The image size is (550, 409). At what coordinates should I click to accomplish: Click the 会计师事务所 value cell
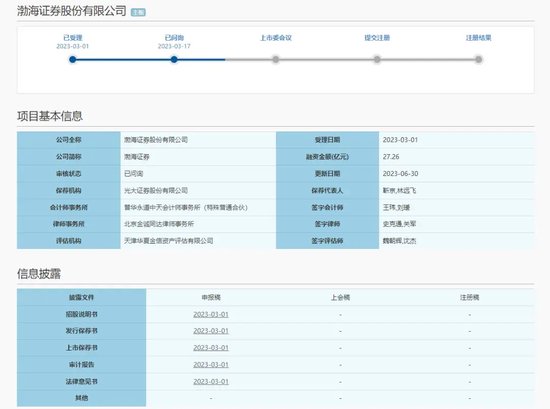pyautogui.click(x=198, y=207)
